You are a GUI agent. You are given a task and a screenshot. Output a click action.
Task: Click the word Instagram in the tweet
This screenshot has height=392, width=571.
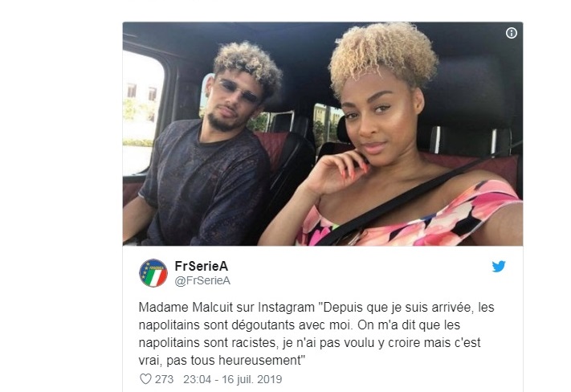tap(286, 308)
